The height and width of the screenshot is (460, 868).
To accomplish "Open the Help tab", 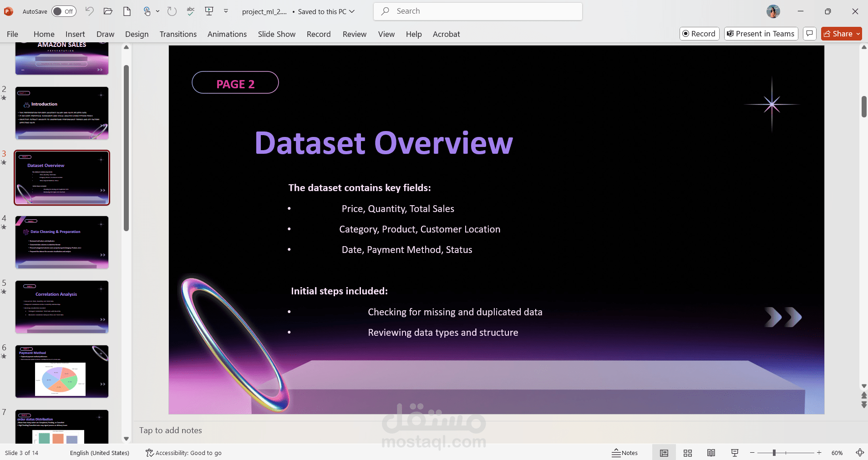I will [x=414, y=34].
